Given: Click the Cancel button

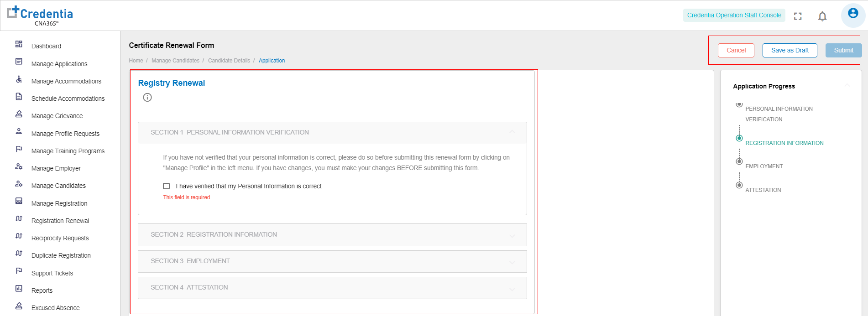Looking at the screenshot, I should [736, 50].
